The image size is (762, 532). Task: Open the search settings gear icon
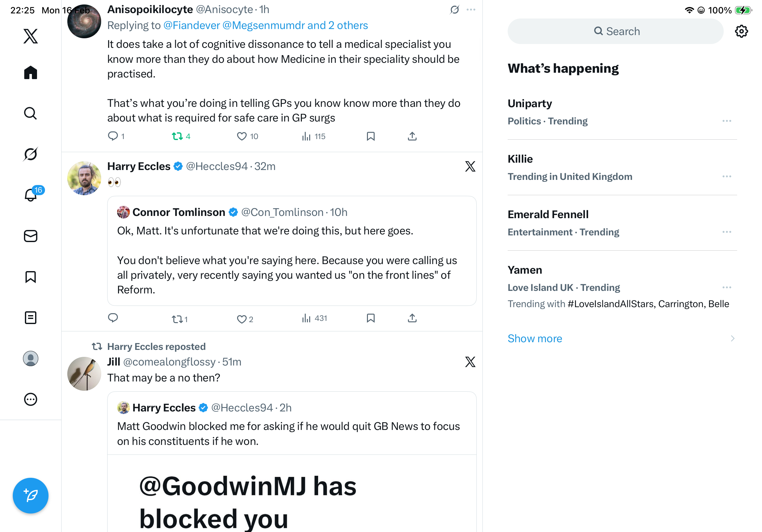(741, 32)
